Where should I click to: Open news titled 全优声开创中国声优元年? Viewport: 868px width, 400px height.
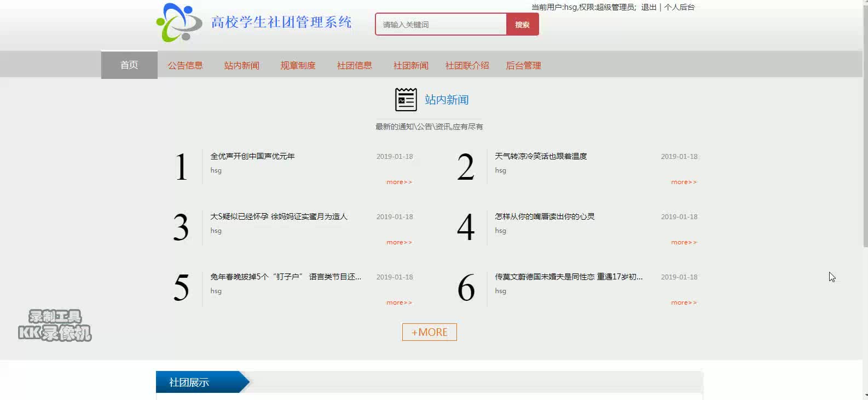click(x=252, y=156)
